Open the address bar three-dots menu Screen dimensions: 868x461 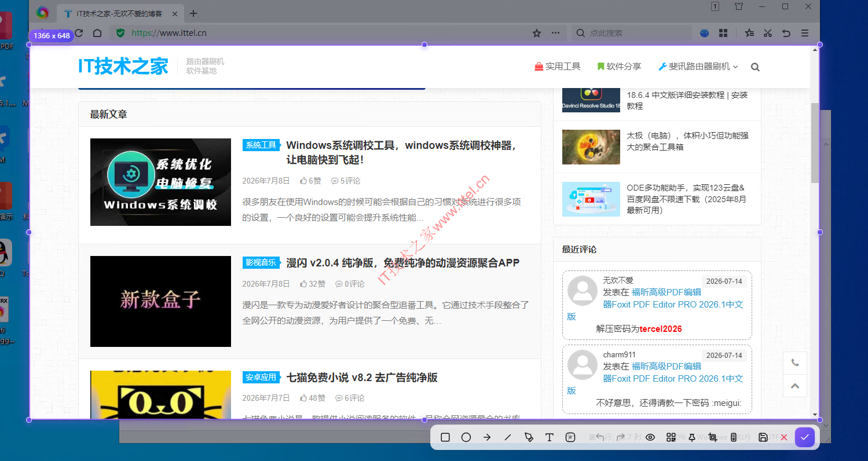point(555,33)
